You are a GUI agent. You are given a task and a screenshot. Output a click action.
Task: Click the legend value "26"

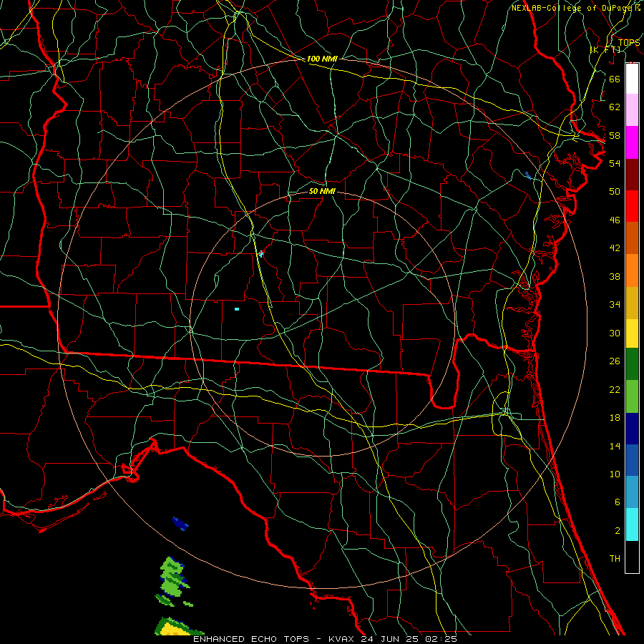point(615,361)
